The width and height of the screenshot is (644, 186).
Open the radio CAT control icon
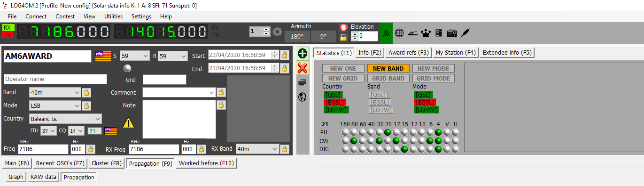452,33
